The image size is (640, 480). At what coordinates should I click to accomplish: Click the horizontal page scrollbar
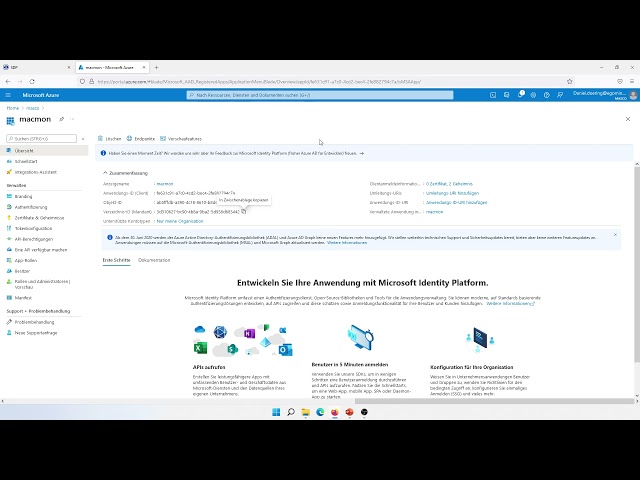tap(494, 401)
